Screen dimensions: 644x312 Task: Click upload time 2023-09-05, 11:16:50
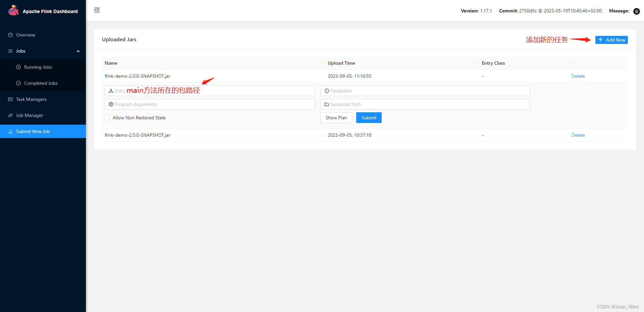point(350,76)
